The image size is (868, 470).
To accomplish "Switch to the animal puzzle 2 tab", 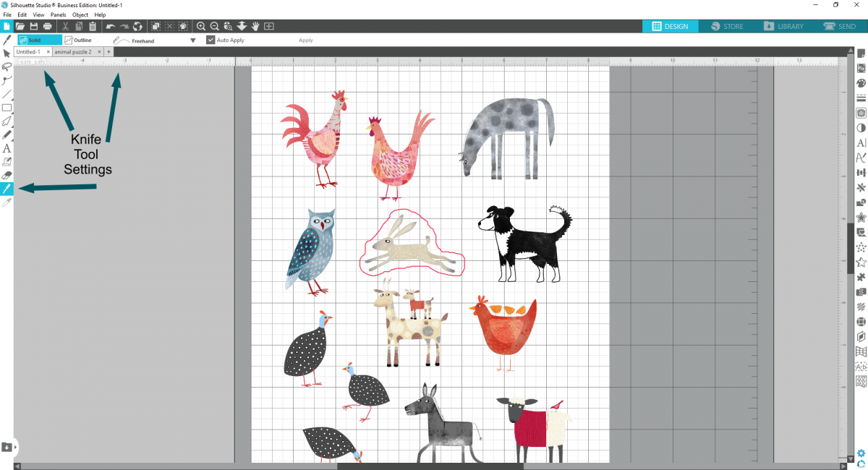I will [x=75, y=52].
